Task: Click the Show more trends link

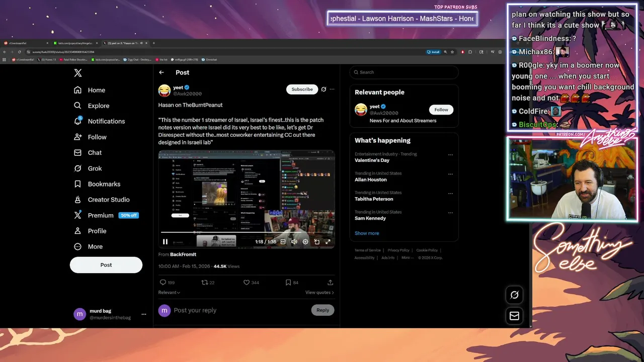Action: coord(367,233)
